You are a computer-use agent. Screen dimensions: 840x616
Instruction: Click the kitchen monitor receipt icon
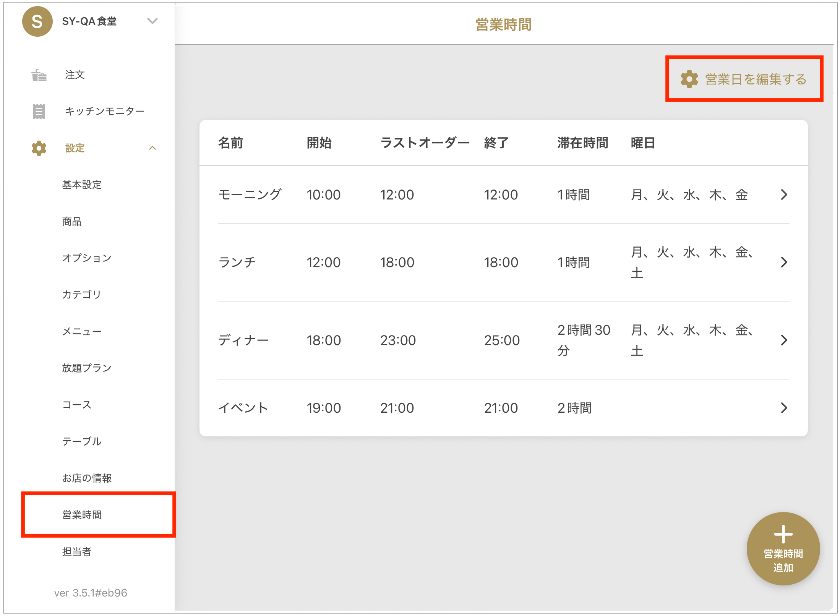coord(39,111)
